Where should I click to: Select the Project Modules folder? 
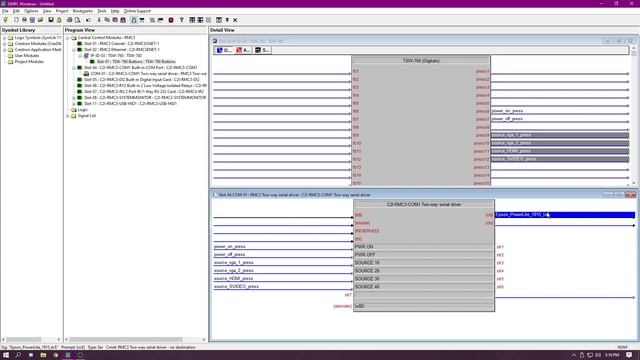point(29,62)
